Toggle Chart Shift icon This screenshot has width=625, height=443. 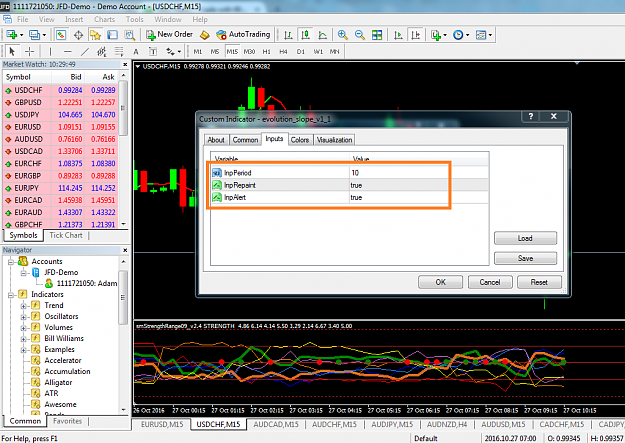[415, 35]
